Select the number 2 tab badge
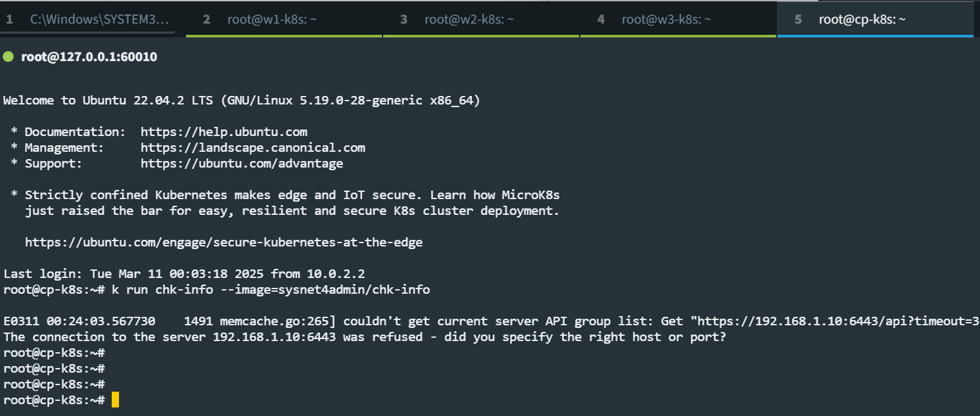Image resolution: width=980 pixels, height=416 pixels. click(206, 20)
